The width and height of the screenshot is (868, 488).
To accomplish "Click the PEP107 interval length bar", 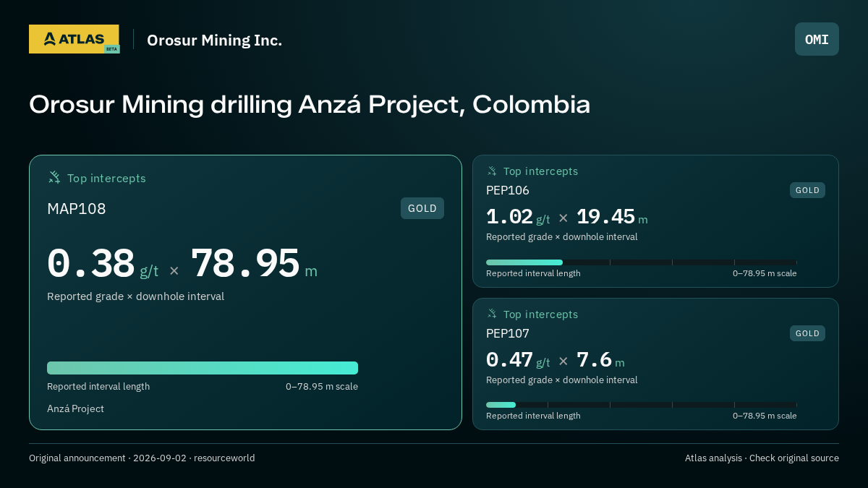I will (x=642, y=405).
